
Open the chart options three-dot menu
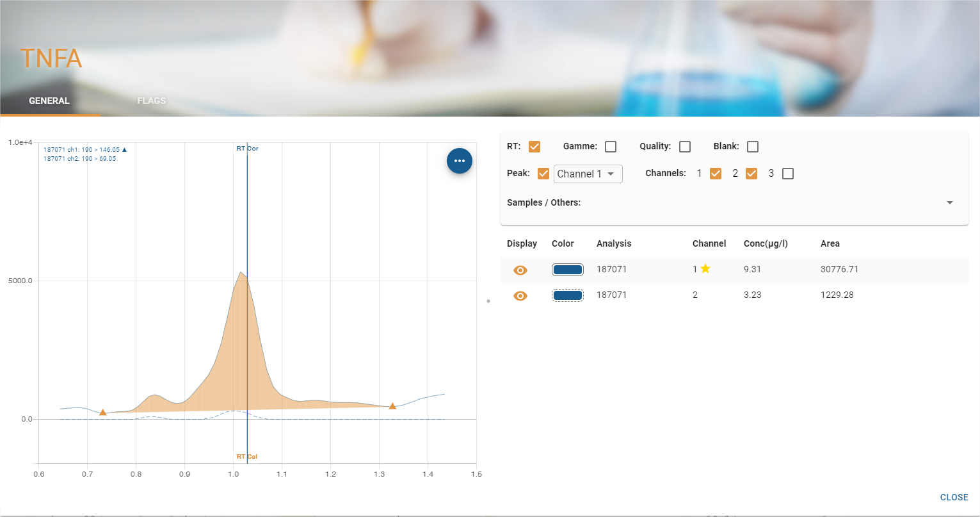459,161
